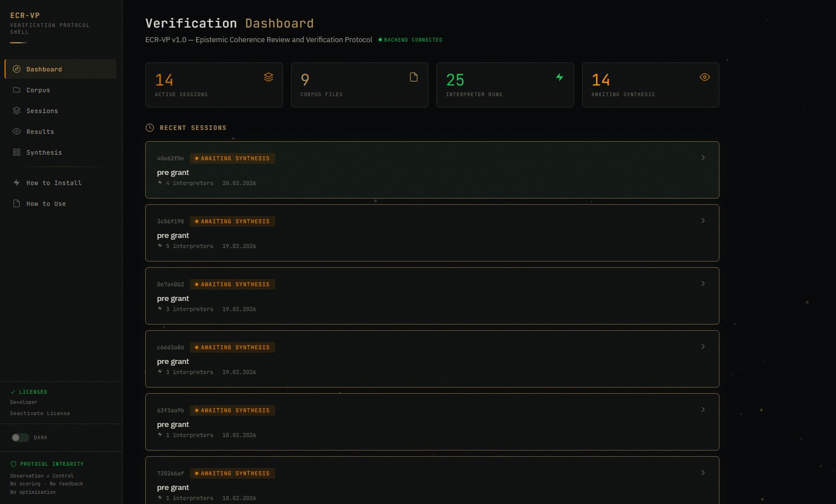
Task: Open the How to Use page
Action: 46,204
